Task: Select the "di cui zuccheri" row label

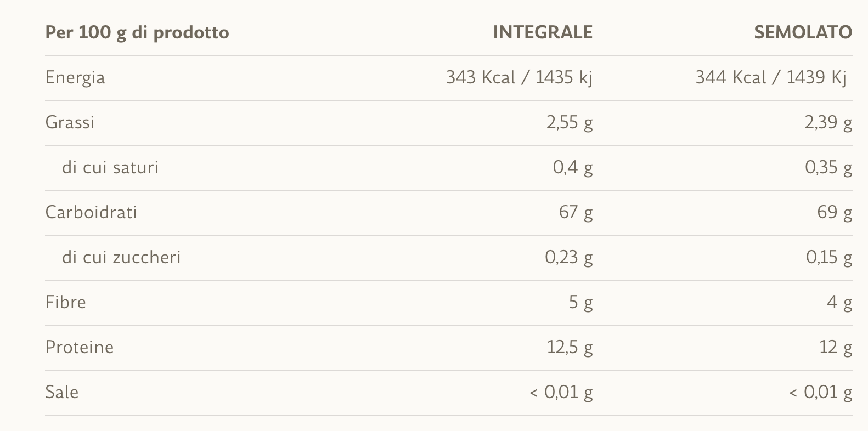Action: click(121, 257)
